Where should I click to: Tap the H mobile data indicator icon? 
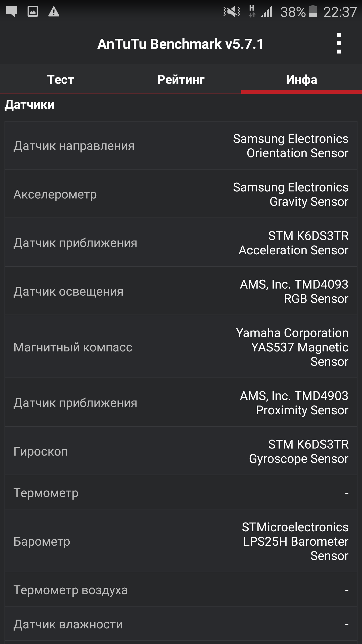(252, 12)
